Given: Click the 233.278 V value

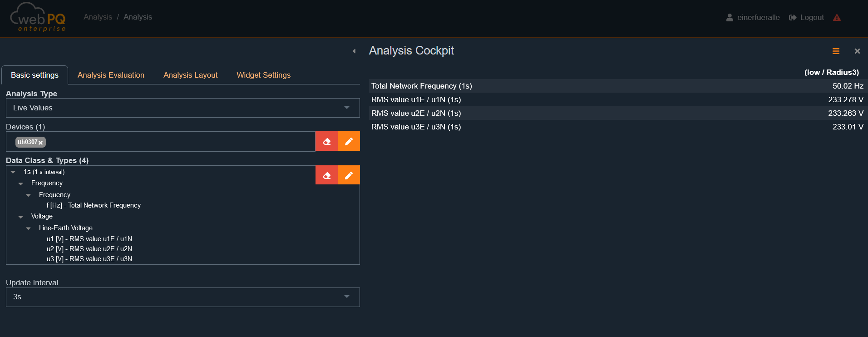Looking at the screenshot, I should click(x=845, y=99).
